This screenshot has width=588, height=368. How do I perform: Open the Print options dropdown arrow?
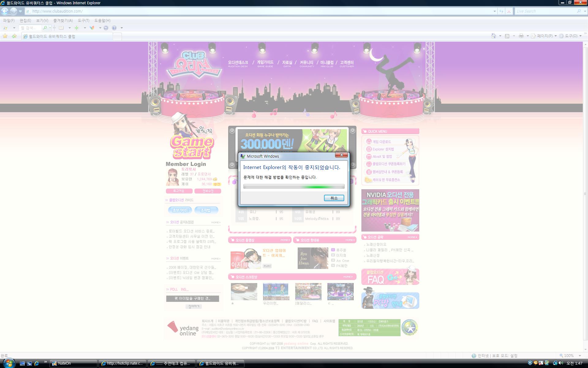point(527,36)
